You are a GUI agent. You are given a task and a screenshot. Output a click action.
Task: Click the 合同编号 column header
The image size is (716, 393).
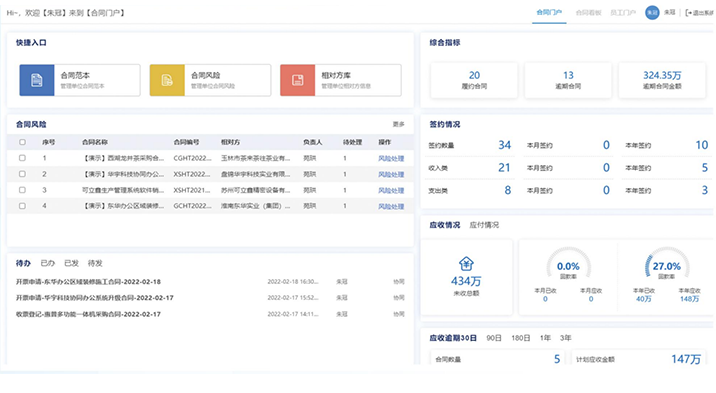coord(186,142)
